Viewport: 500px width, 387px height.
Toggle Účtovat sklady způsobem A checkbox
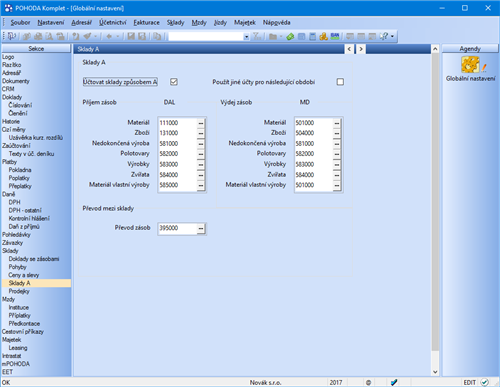(x=174, y=82)
